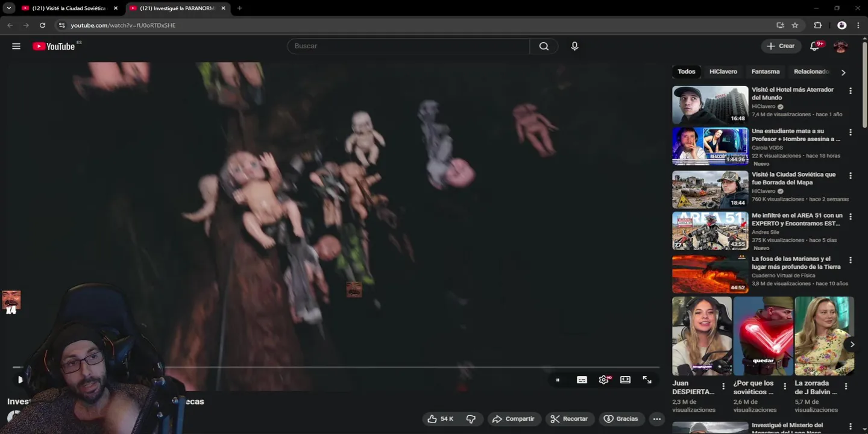The image size is (868, 434).
Task: Click the install/cast icon in address bar
Action: click(x=780, y=25)
